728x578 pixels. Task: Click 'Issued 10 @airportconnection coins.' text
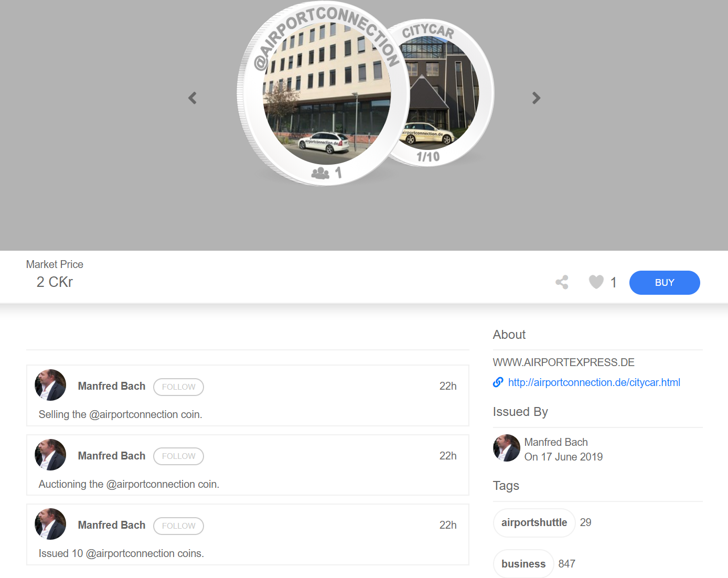pos(121,553)
